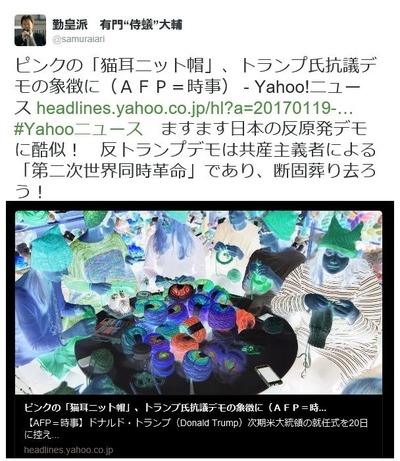Click the quoted text 「第二次世界同時革命」
400x461 pixels.
pos(109,171)
